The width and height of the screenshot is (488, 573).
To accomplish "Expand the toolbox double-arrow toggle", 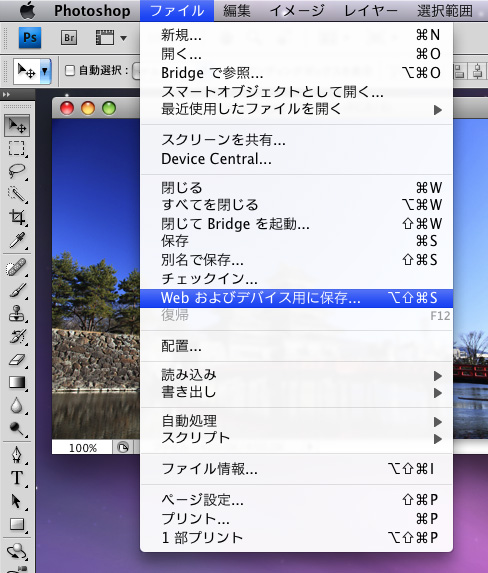I will click(x=6, y=95).
